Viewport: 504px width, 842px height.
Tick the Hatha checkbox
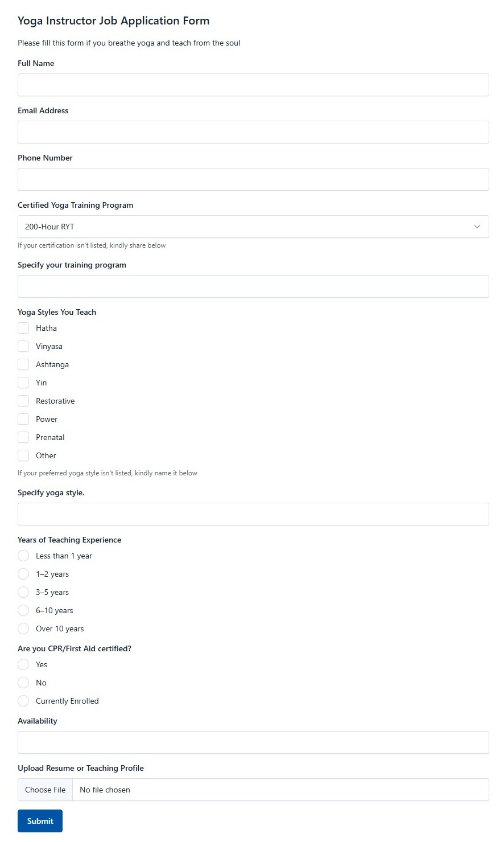pos(23,328)
